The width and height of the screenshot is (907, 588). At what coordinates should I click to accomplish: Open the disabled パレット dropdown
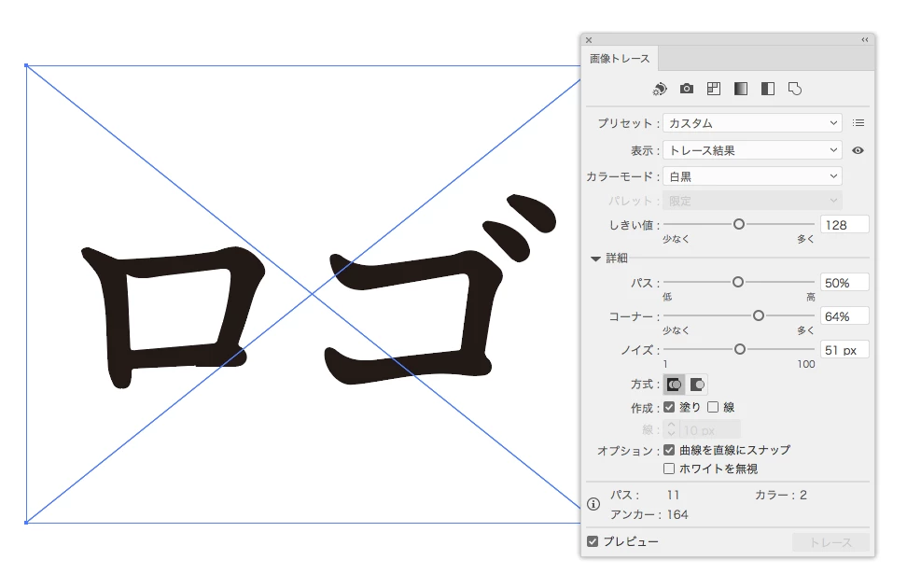tap(752, 201)
